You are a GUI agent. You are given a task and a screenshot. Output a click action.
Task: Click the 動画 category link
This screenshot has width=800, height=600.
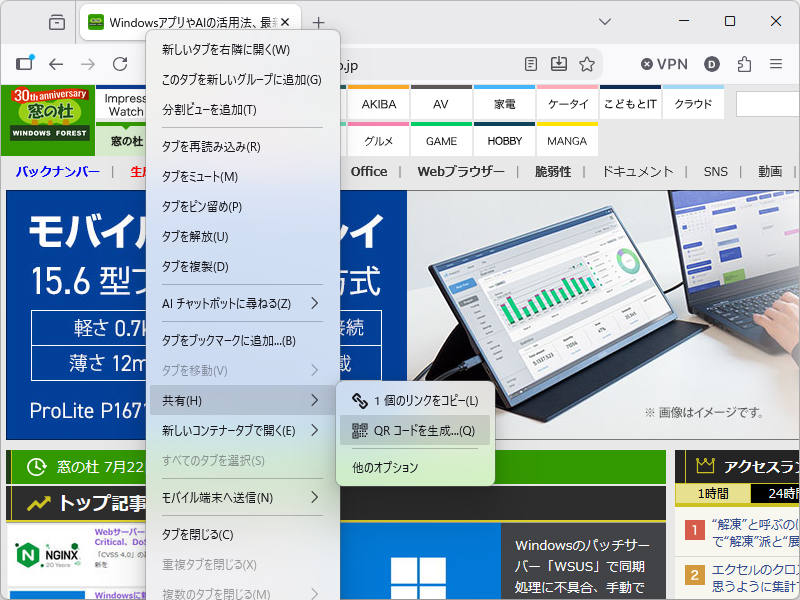[770, 171]
